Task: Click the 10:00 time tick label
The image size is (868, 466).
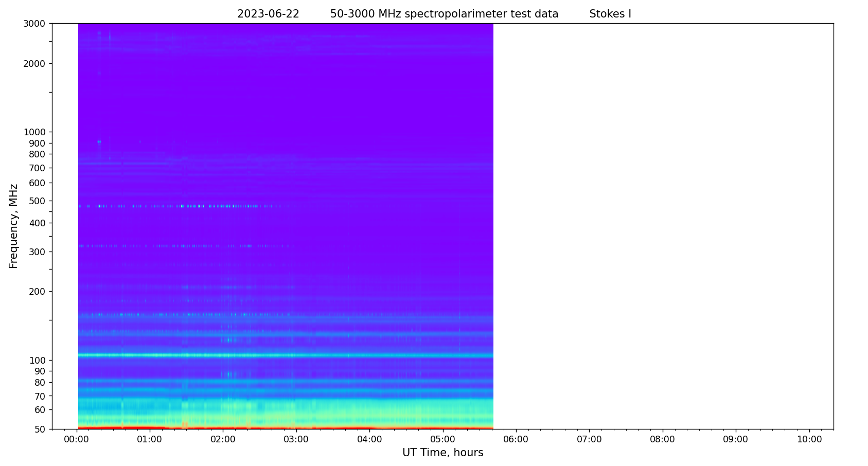Action: [809, 439]
